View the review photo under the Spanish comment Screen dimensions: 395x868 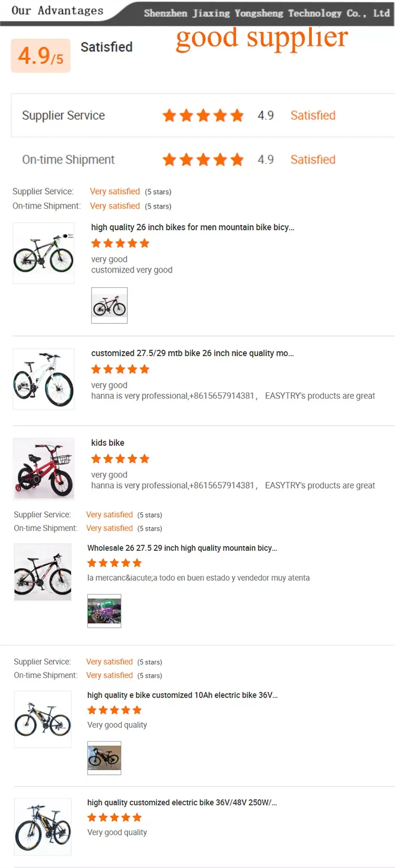pyautogui.click(x=104, y=611)
